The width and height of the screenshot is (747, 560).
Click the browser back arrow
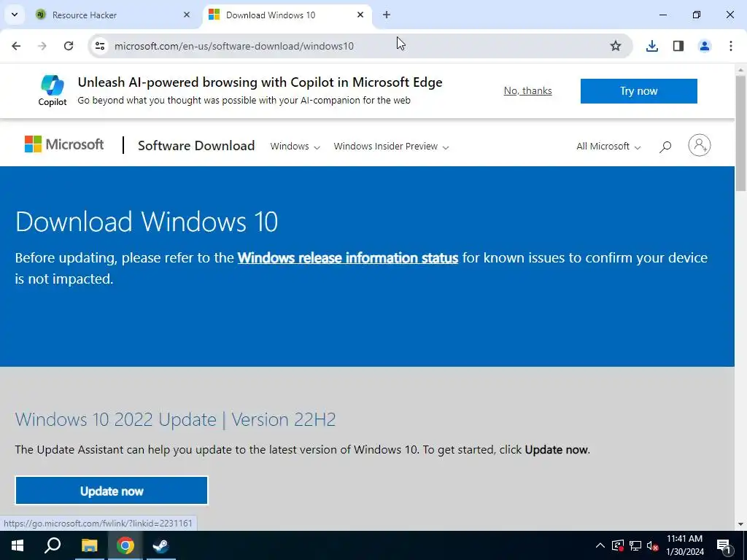click(x=16, y=46)
